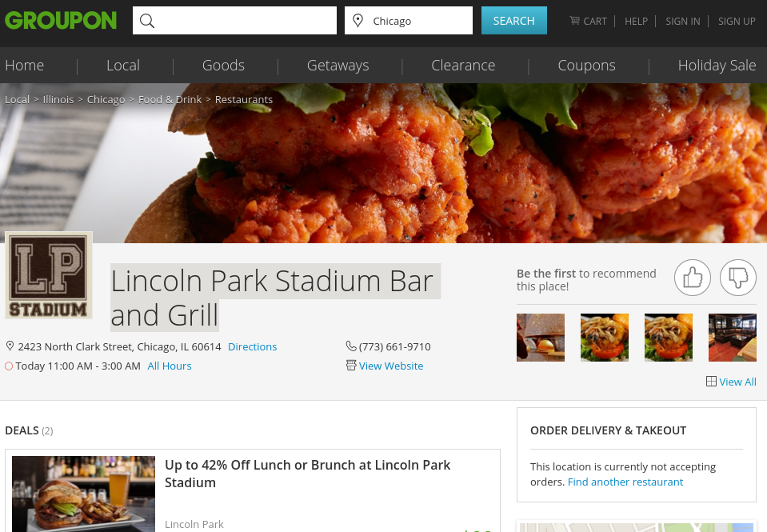Open the CART link
Image resolution: width=767 pixels, height=532 pixels.
pos(588,21)
